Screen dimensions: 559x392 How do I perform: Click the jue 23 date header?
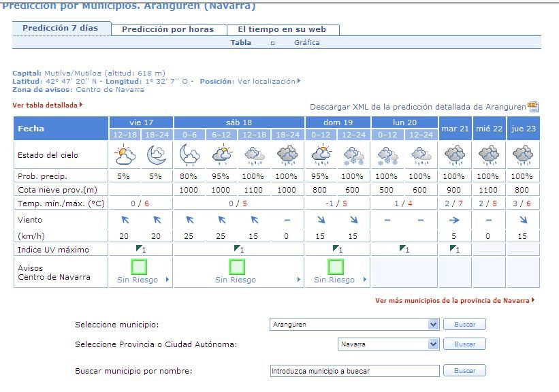tap(524, 129)
